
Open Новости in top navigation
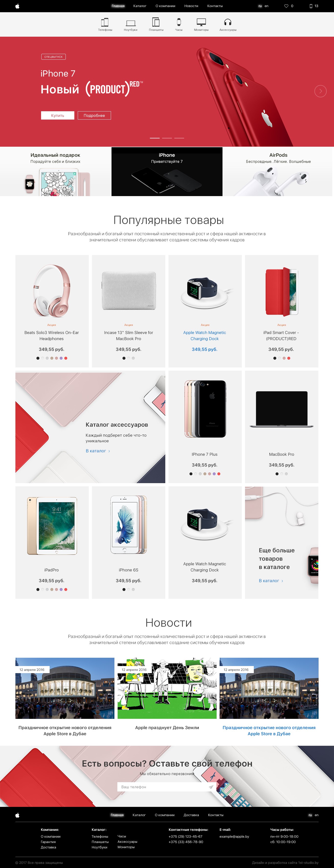[x=191, y=6]
